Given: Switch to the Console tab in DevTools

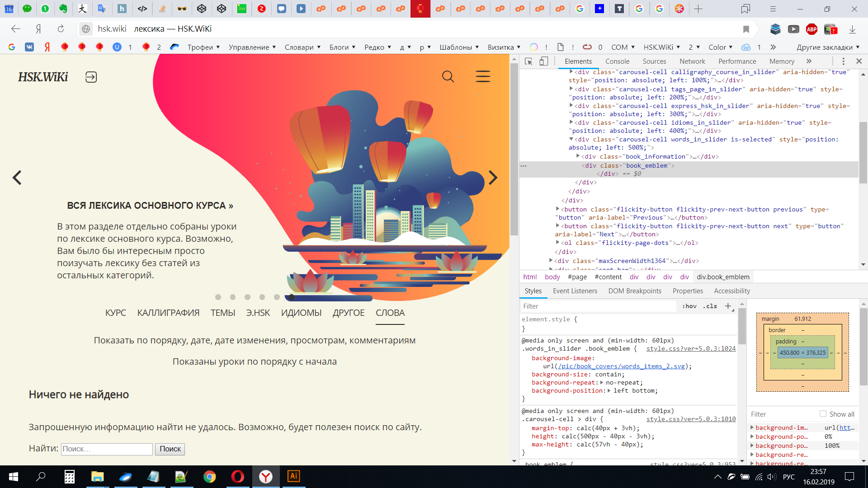Looking at the screenshot, I should [x=617, y=61].
